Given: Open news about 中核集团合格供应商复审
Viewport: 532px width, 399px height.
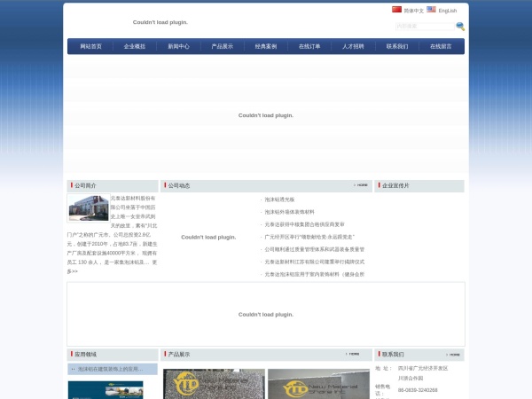Looking at the screenshot, I should click(304, 224).
